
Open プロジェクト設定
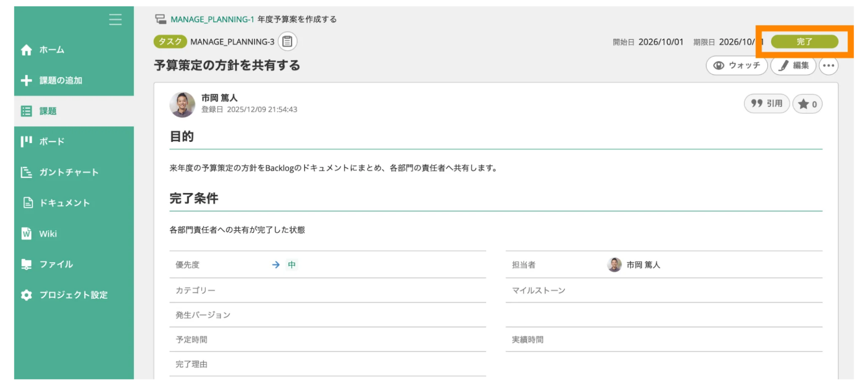point(74,295)
